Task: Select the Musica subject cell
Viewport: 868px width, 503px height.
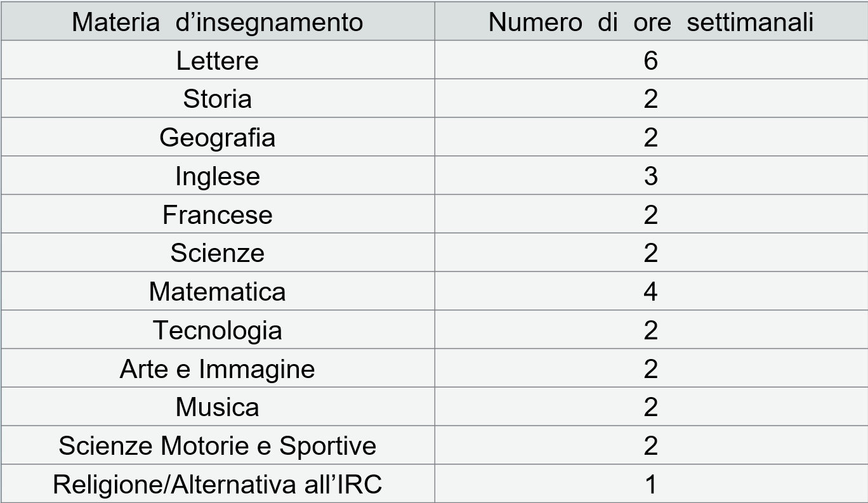Action: [x=217, y=407]
